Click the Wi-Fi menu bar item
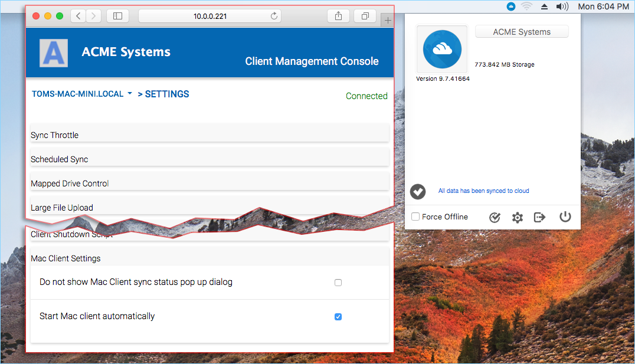 526,6
